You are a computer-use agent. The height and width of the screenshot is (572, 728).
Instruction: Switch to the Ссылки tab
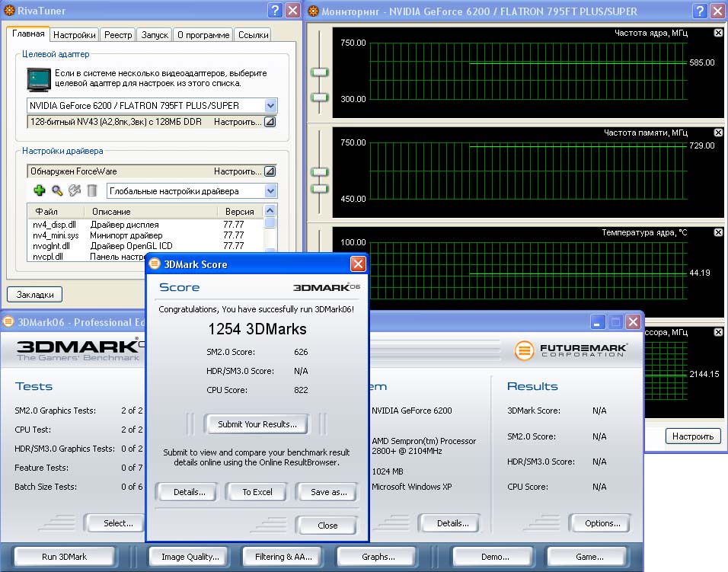(253, 35)
